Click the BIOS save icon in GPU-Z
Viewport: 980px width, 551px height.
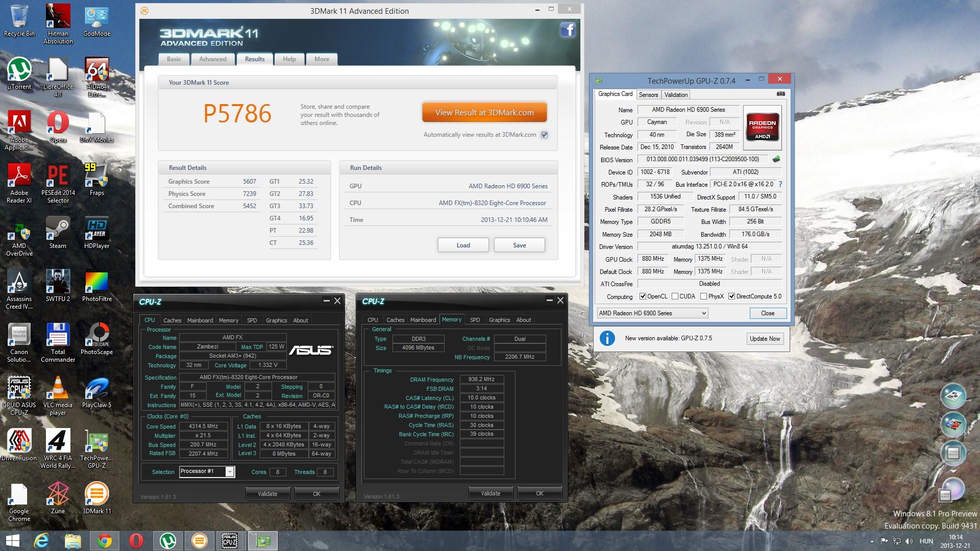click(776, 159)
